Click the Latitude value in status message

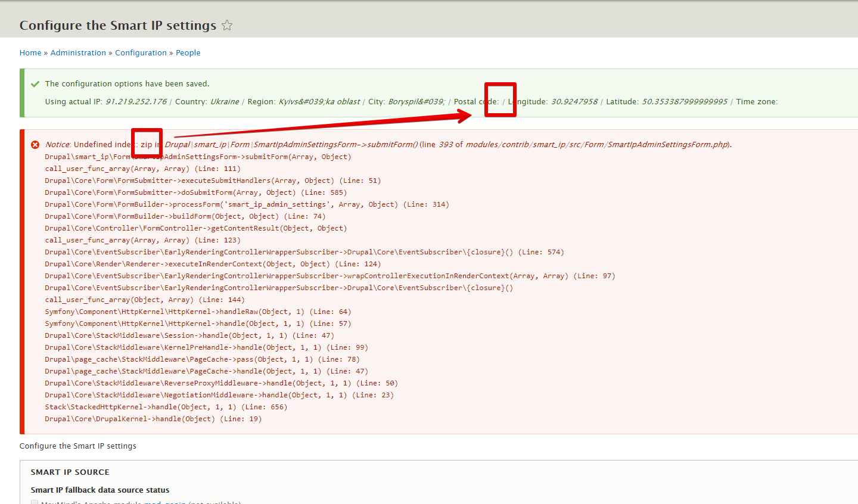click(684, 102)
